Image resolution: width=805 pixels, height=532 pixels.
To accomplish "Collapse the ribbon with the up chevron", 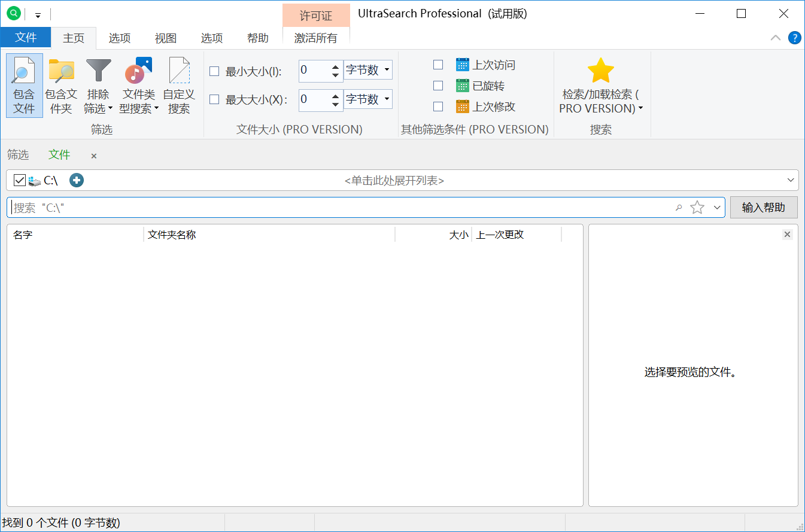I will [x=776, y=38].
